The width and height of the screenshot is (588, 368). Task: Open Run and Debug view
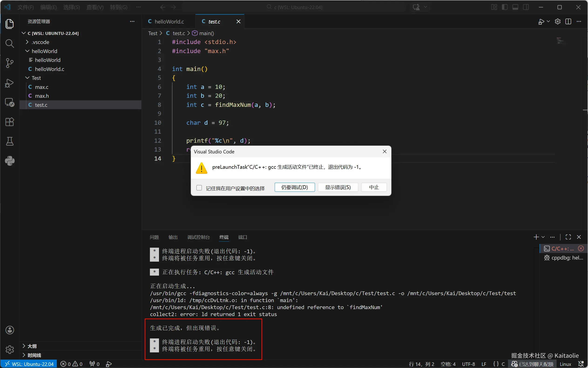coord(10,83)
